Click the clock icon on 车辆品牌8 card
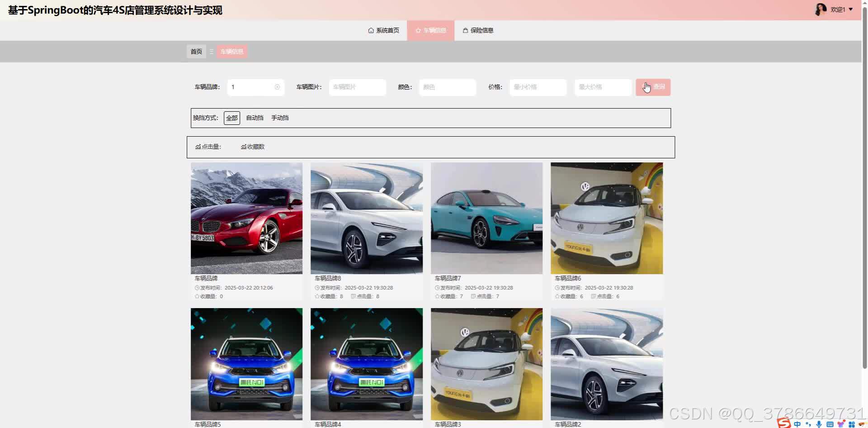This screenshot has width=868, height=428. click(x=316, y=287)
